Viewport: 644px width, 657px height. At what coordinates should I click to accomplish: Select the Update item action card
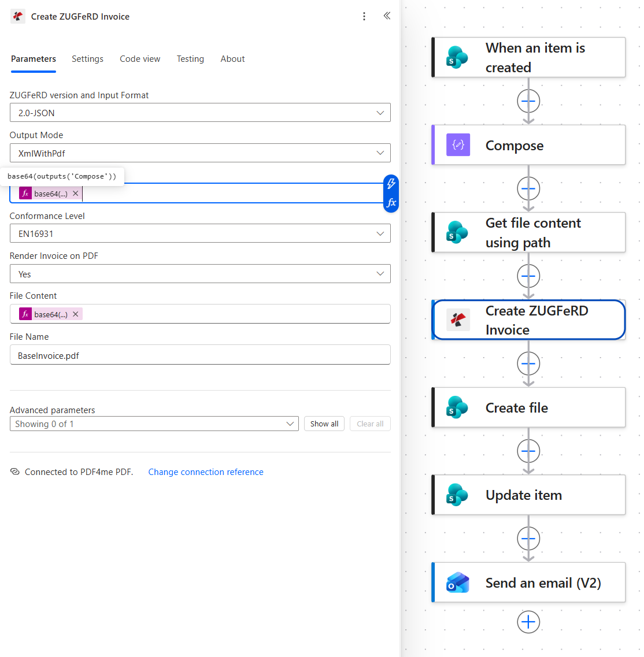pos(529,495)
